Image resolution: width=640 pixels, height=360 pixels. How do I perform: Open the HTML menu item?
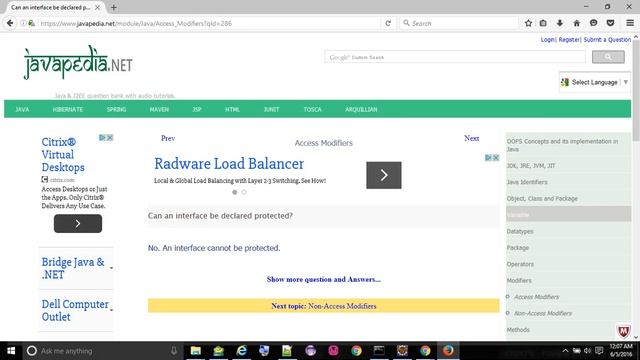tap(232, 109)
